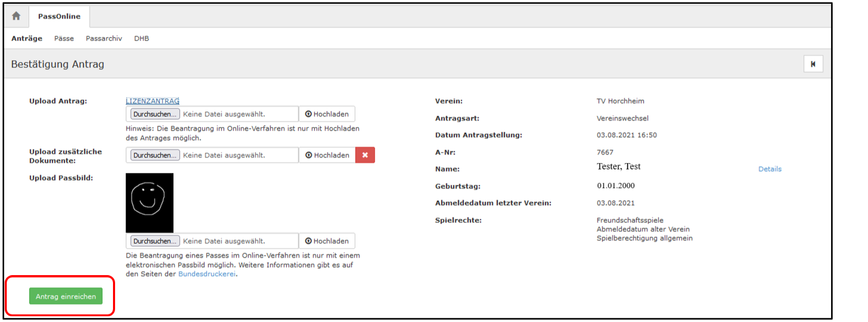Viewport: 868px width, 322px height.
Task: View Details for Tester, Test
Action: [770, 169]
